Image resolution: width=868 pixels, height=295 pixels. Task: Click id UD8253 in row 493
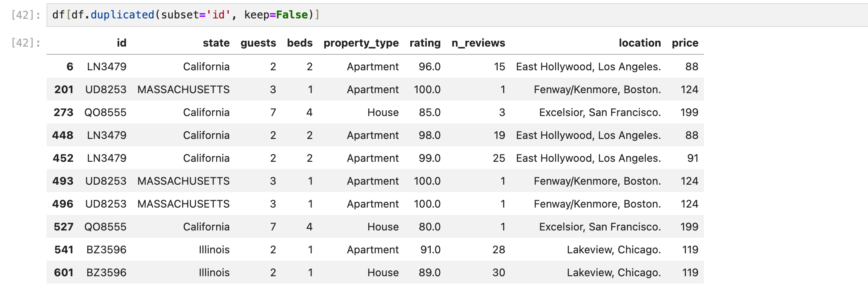click(106, 181)
